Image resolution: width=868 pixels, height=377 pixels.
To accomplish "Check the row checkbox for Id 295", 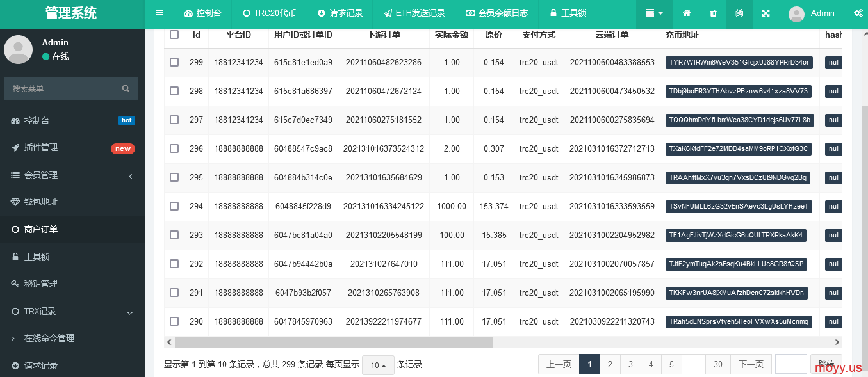I will pyautogui.click(x=174, y=177).
